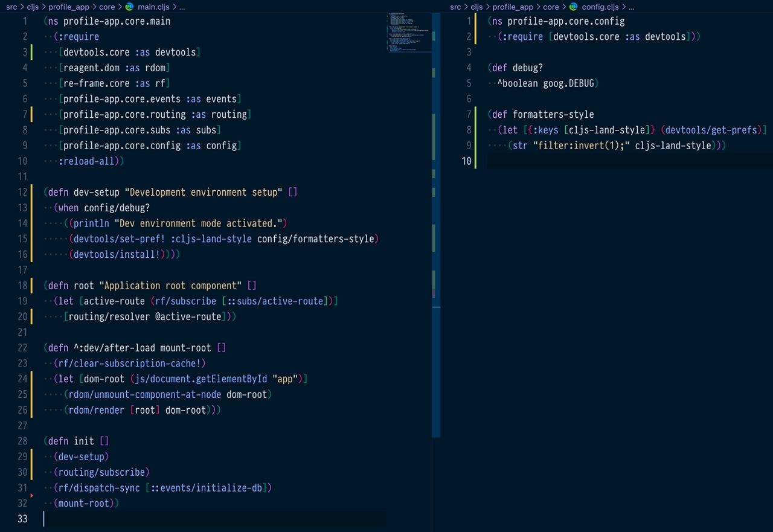Click 'rf/subscribe' in root function
The height and width of the screenshot is (532, 773).
[x=185, y=301]
